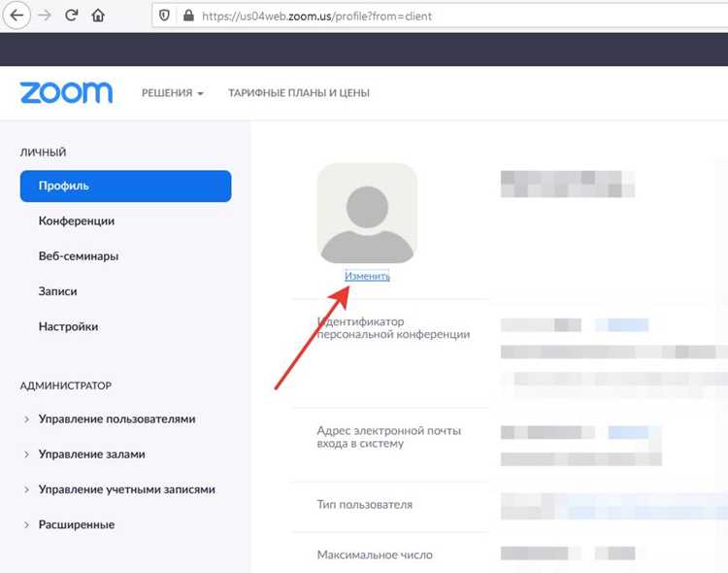Image resolution: width=728 pixels, height=573 pixels.
Task: Open Записи in the sidebar
Action: click(x=57, y=291)
